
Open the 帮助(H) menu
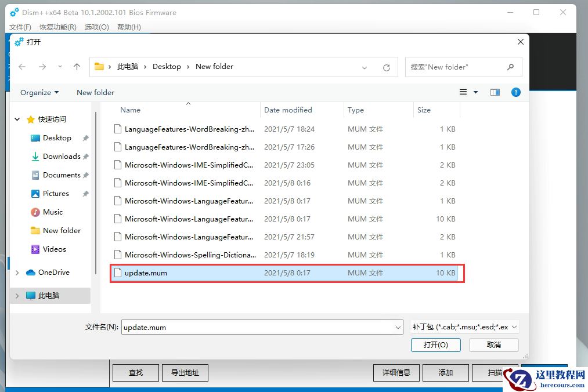coord(128,27)
